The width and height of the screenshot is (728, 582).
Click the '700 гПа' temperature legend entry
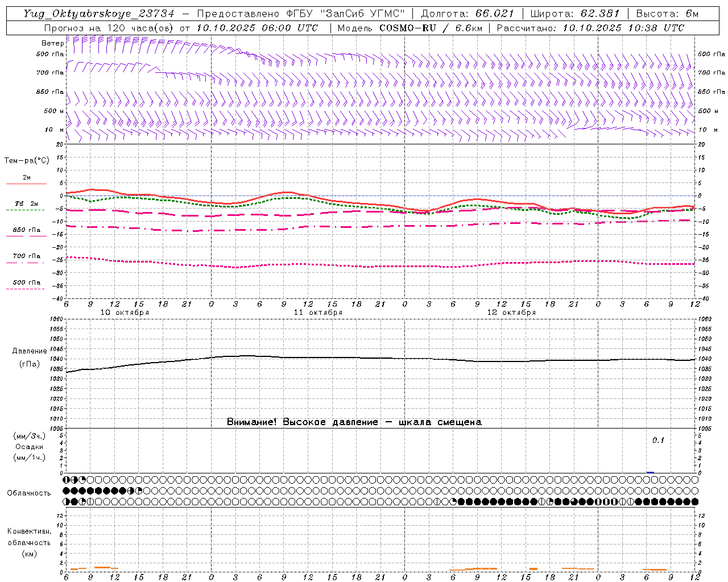click(x=27, y=256)
